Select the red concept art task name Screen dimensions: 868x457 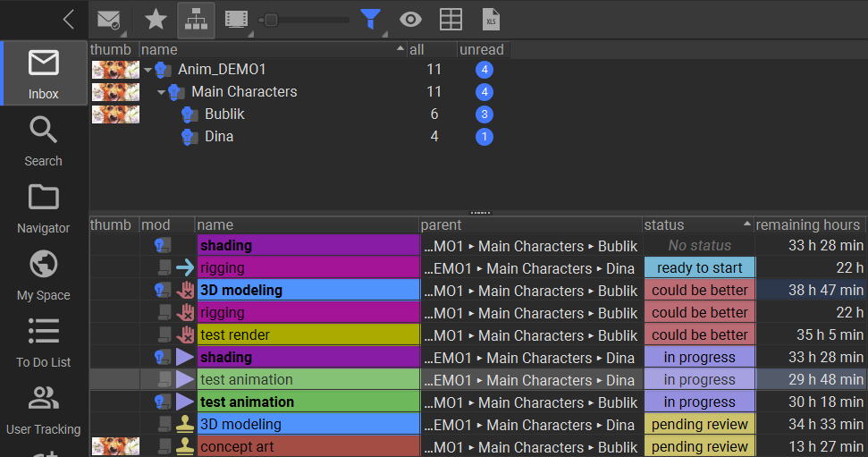[x=308, y=446]
